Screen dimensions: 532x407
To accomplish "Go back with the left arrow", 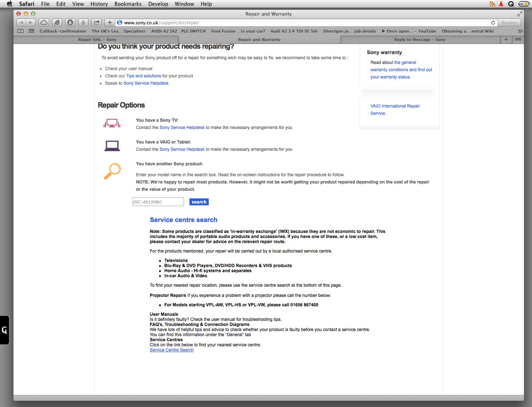I will pyautogui.click(x=21, y=23).
